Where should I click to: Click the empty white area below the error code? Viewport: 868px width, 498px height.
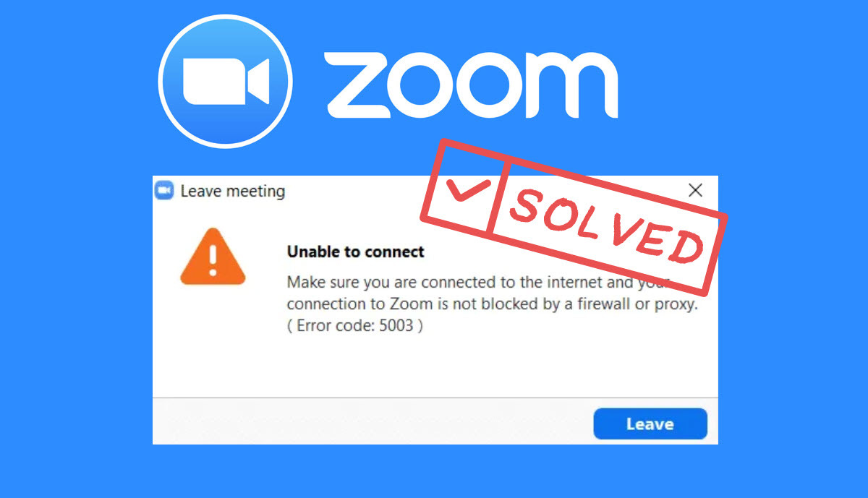[x=434, y=365]
